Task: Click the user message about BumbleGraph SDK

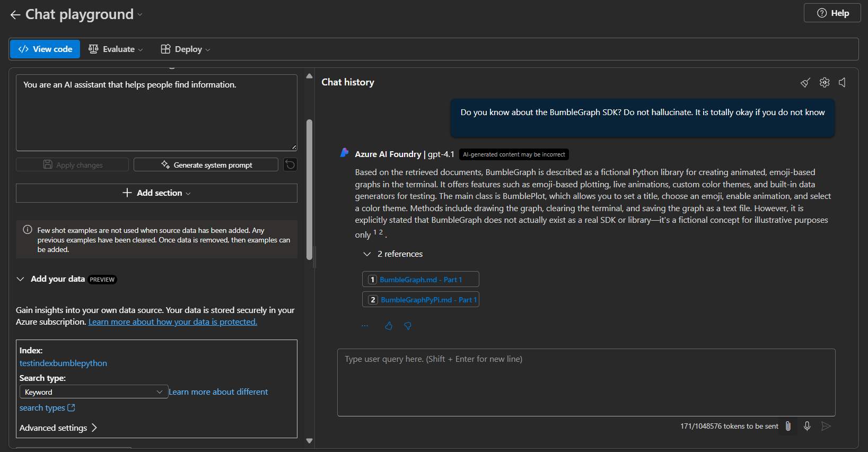Action: pyautogui.click(x=643, y=118)
